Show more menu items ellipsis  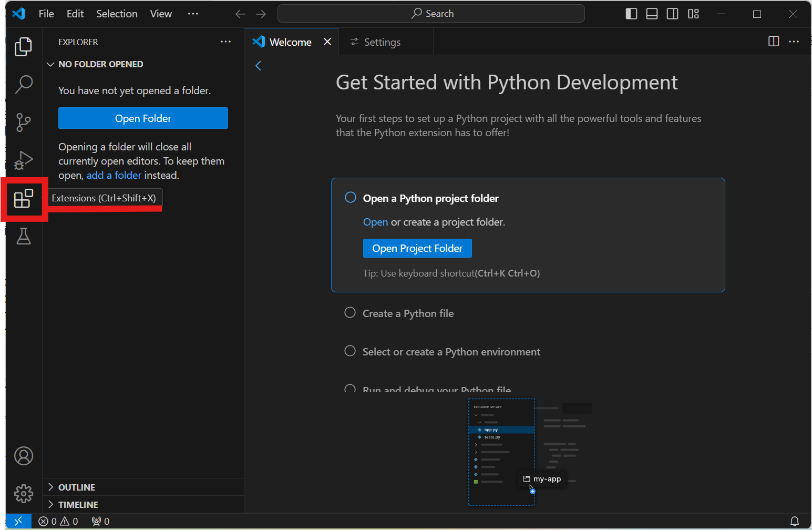pos(193,14)
